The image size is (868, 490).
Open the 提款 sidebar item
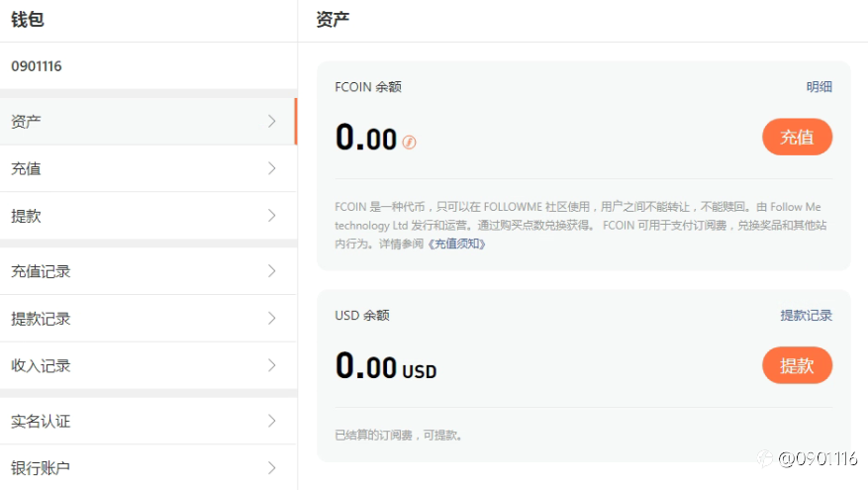coord(148,216)
